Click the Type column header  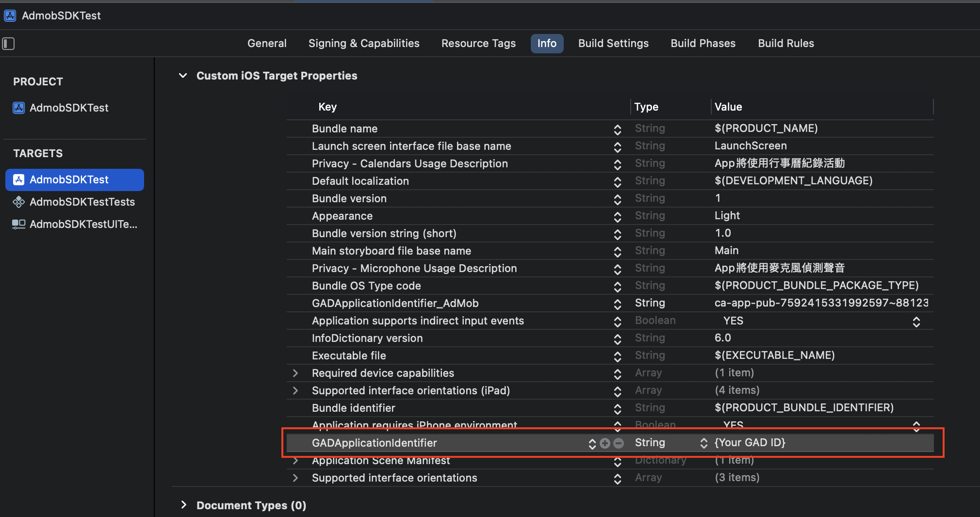tap(646, 107)
